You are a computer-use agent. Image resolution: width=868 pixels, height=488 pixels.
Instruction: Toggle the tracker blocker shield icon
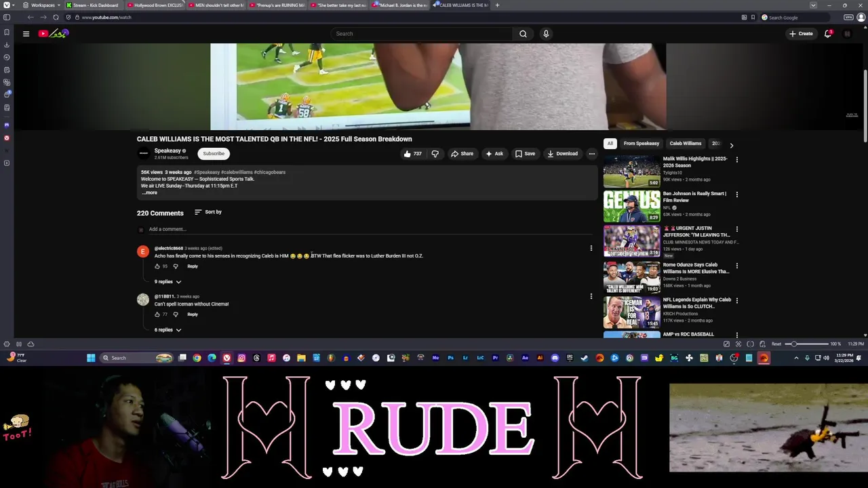pyautogui.click(x=67, y=17)
